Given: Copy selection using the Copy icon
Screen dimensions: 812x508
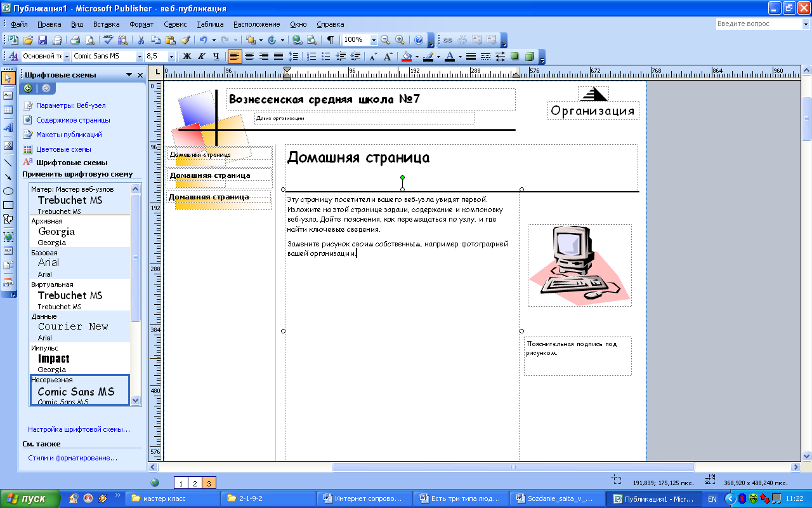Looking at the screenshot, I should click(156, 39).
